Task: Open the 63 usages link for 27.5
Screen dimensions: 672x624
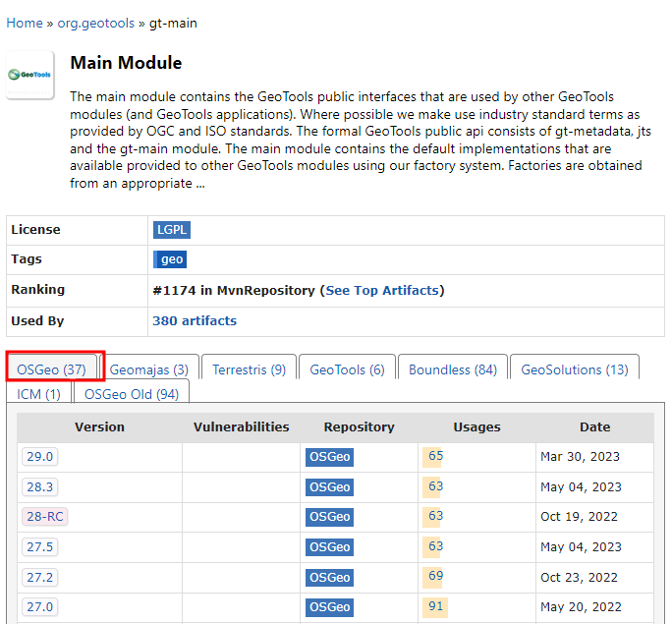Action: [435, 546]
